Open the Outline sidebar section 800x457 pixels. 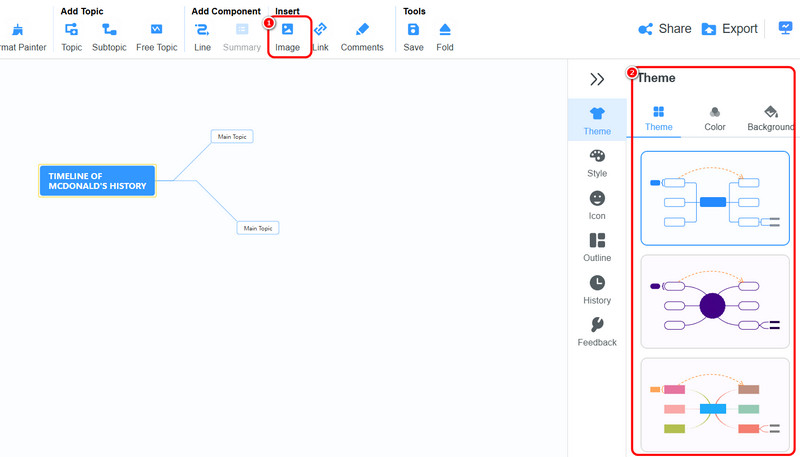(x=597, y=248)
